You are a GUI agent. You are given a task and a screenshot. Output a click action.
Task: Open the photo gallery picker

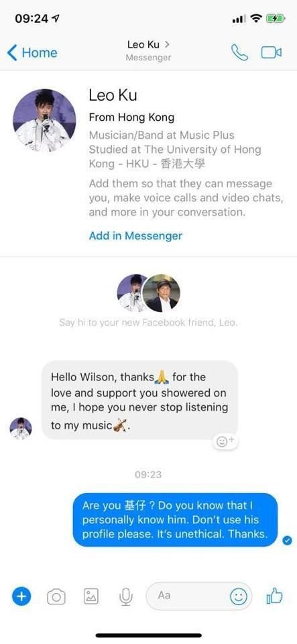91,596
